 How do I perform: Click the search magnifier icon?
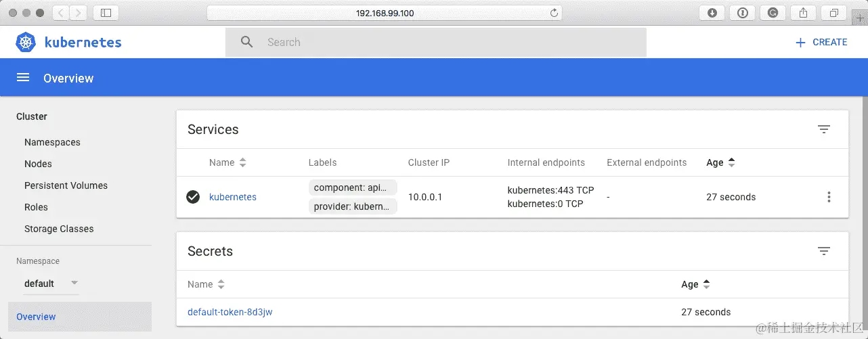[247, 42]
